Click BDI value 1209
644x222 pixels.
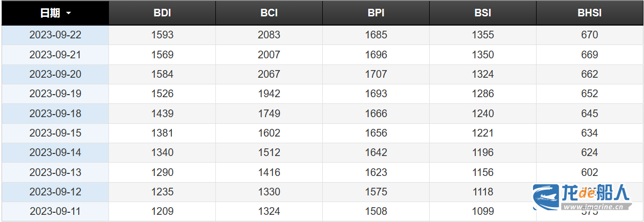pos(162,211)
